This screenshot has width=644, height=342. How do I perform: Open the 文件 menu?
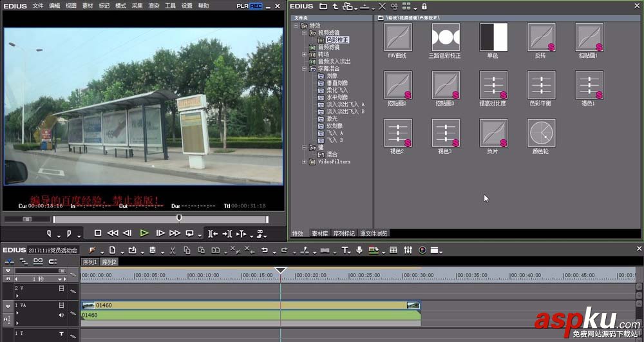(x=38, y=6)
